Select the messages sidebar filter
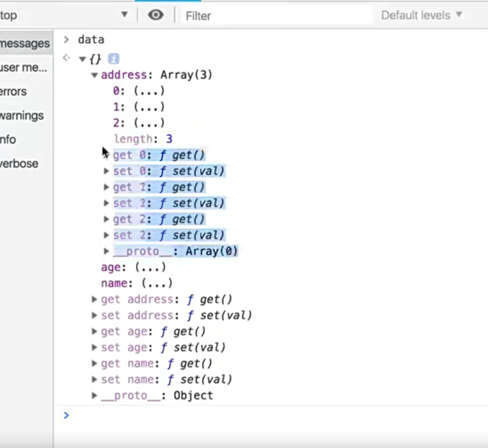 (x=24, y=43)
